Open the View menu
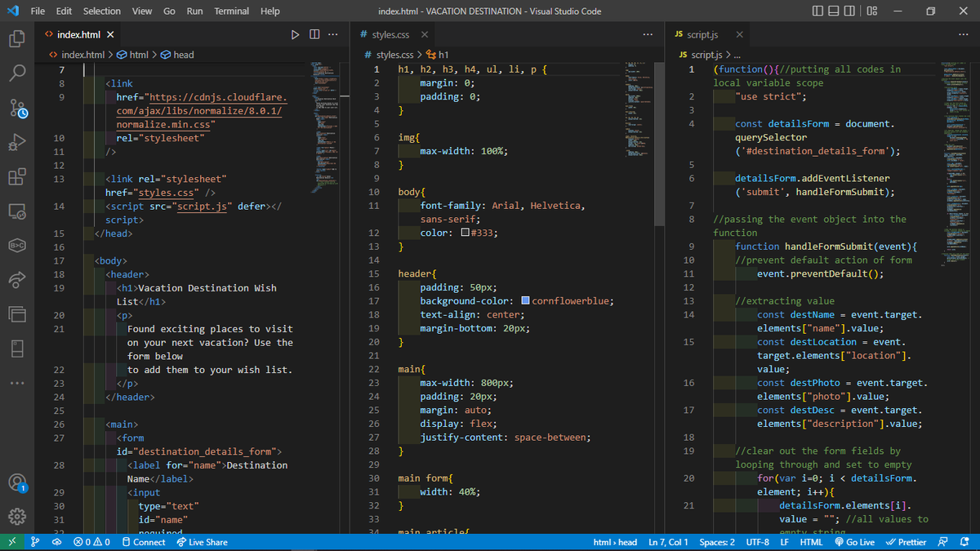Image resolution: width=980 pixels, height=551 pixels. click(142, 11)
